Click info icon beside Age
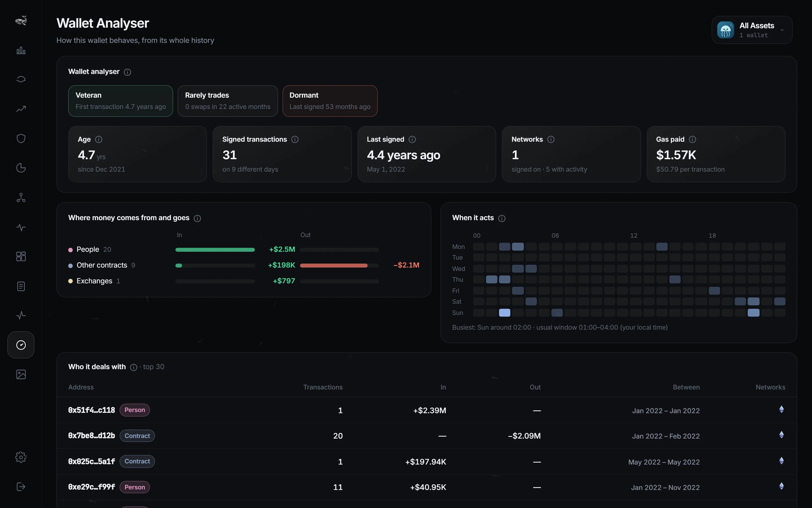This screenshot has height=508, width=812. coord(99,139)
